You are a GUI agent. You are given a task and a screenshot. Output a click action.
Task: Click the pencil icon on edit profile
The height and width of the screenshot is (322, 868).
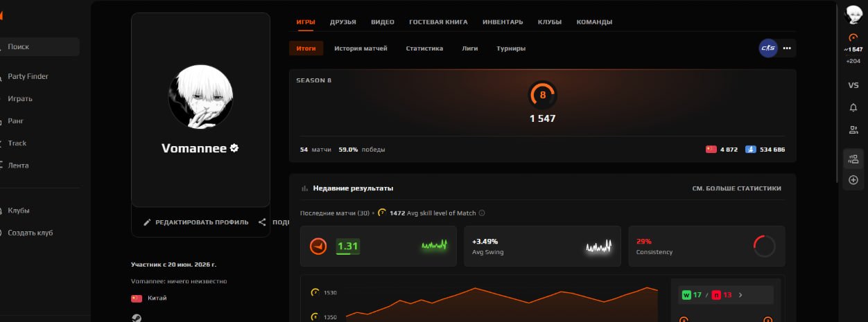(147, 222)
